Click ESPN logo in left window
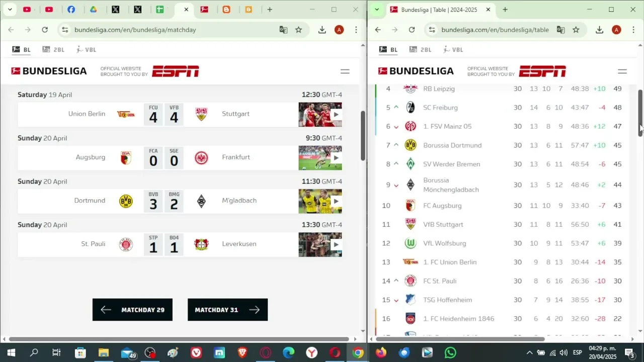Viewport: 644px width, 362px height. coord(176,71)
